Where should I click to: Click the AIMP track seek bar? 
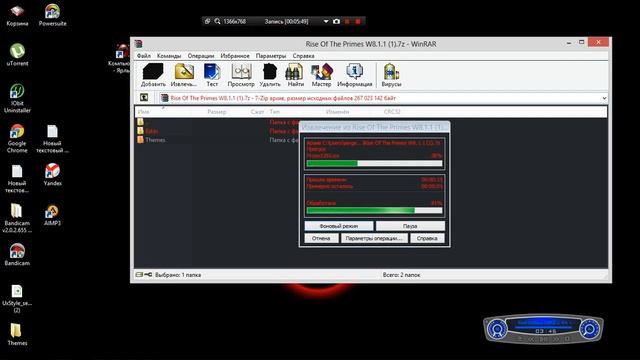543,327
